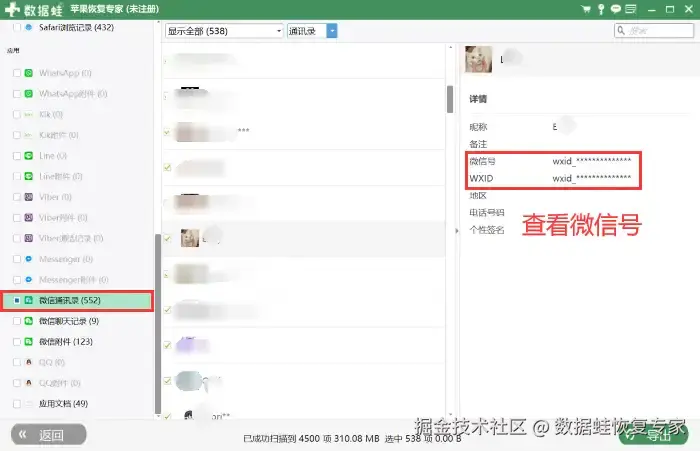Open the 显示全部 (538) filter dropdown
This screenshot has width=700, height=451.
224,31
